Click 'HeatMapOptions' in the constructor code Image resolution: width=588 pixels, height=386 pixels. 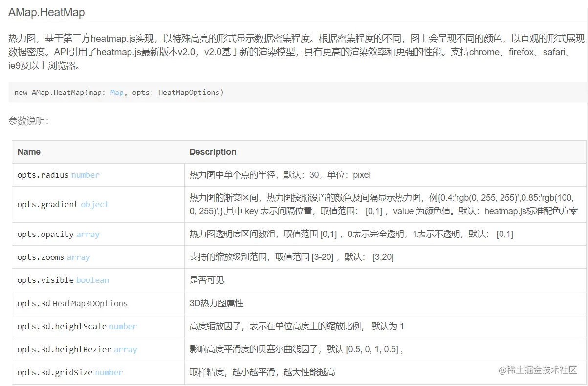point(189,92)
